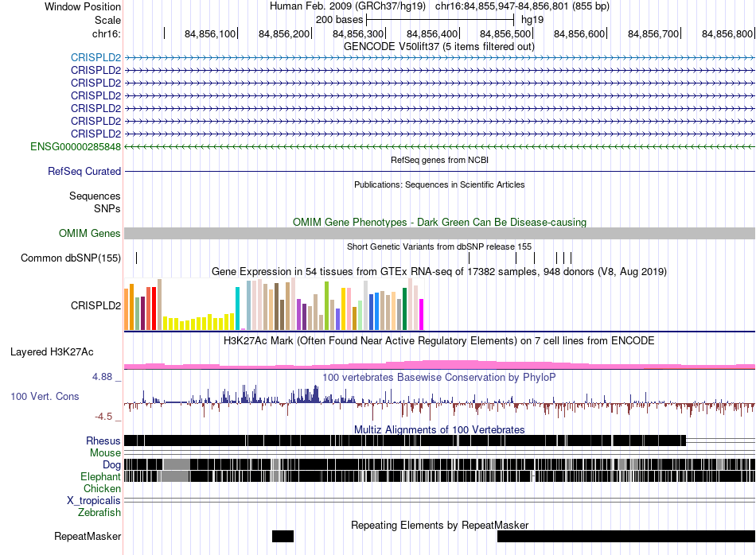Click the Chicken species label
This screenshot has width=756, height=555.
[102, 488]
